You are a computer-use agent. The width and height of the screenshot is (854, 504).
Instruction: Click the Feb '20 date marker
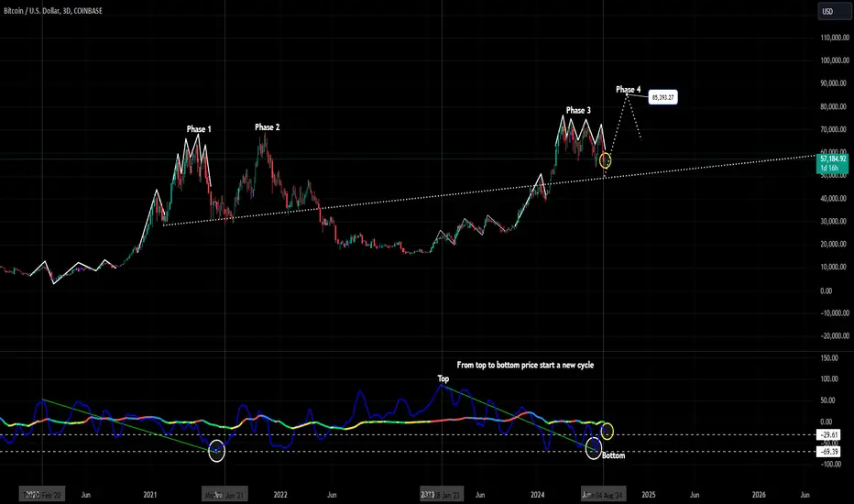(42, 495)
